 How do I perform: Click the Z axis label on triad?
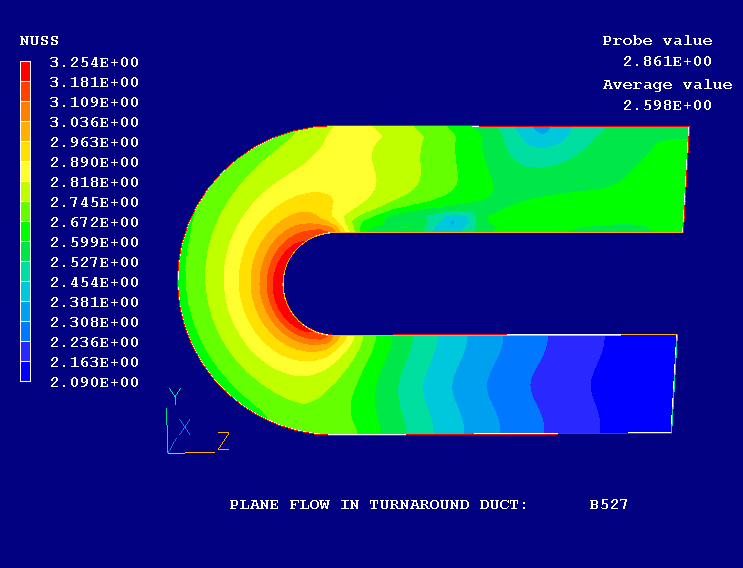click(224, 440)
